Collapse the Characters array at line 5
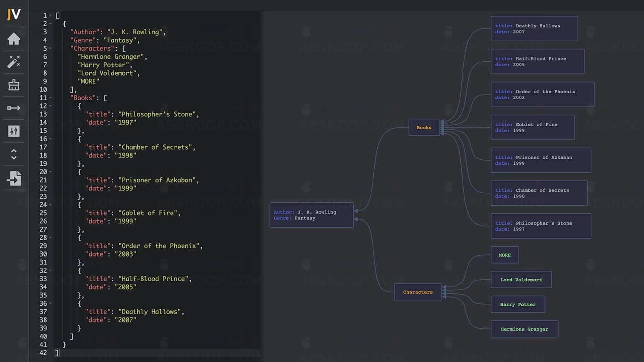 [51, 49]
